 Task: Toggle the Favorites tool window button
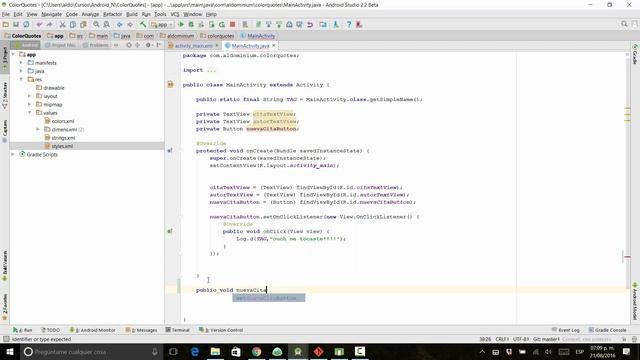pyautogui.click(x=4, y=306)
